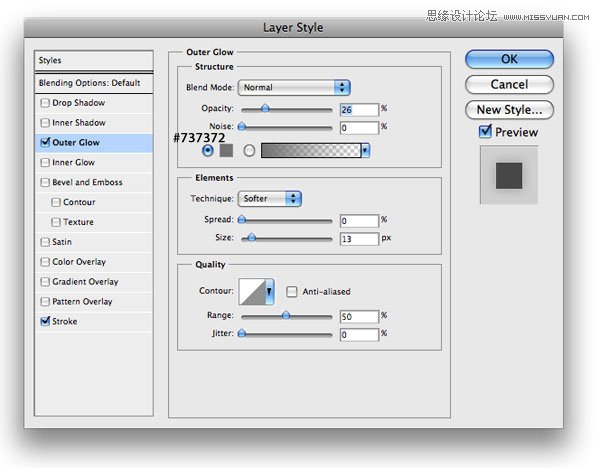The width and height of the screenshot is (600, 468).
Task: Click the style preview thumbnail
Action: pos(509,175)
